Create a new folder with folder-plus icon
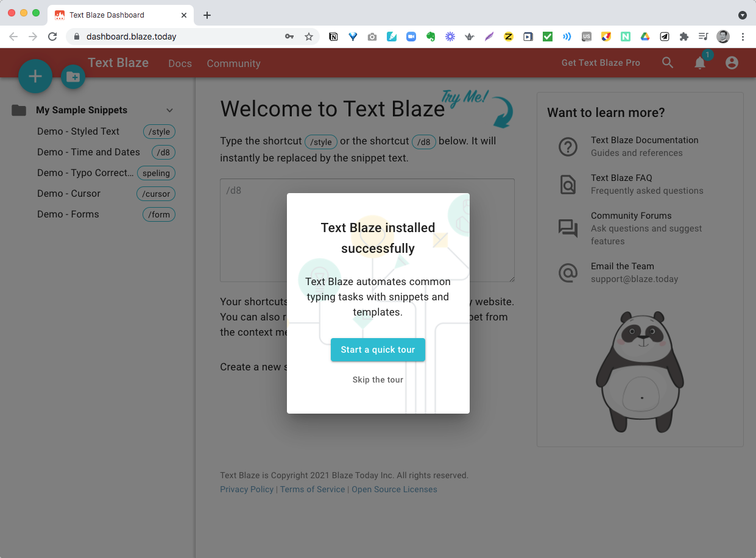 pyautogui.click(x=73, y=77)
